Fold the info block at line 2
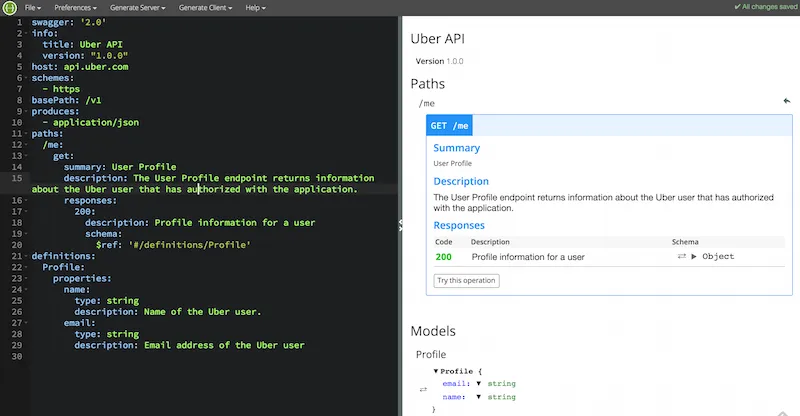 click(x=26, y=33)
